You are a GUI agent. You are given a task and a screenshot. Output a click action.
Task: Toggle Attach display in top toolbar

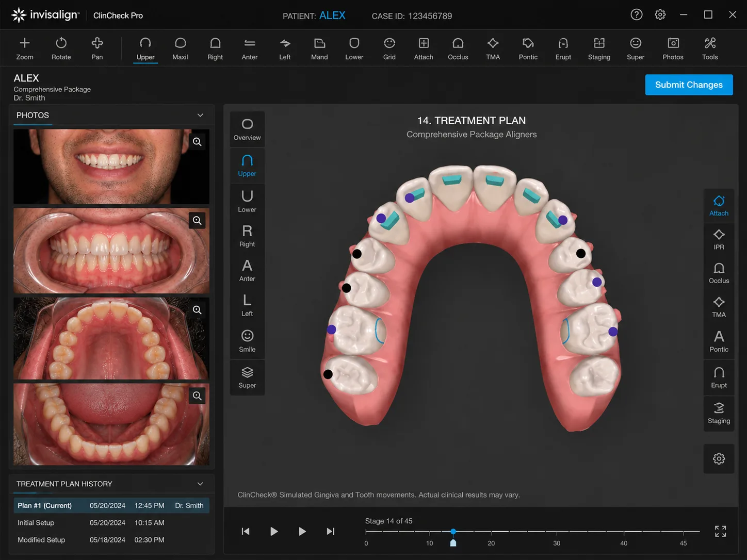[424, 48]
